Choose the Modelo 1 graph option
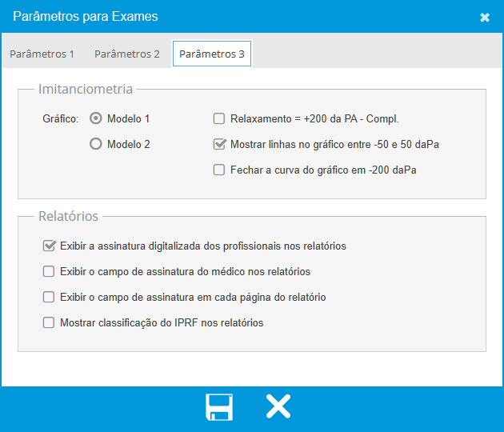Image resolution: width=504 pixels, height=432 pixels. tap(96, 118)
